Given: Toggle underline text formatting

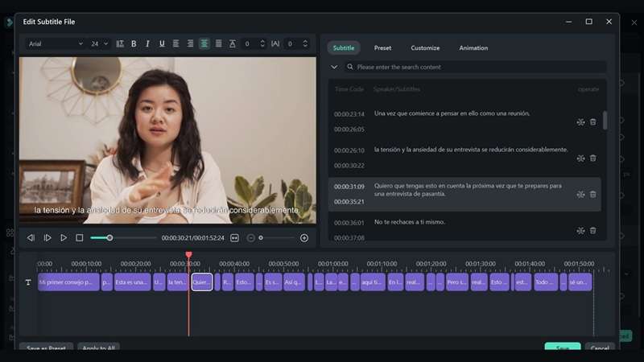Looking at the screenshot, I should pos(162,43).
